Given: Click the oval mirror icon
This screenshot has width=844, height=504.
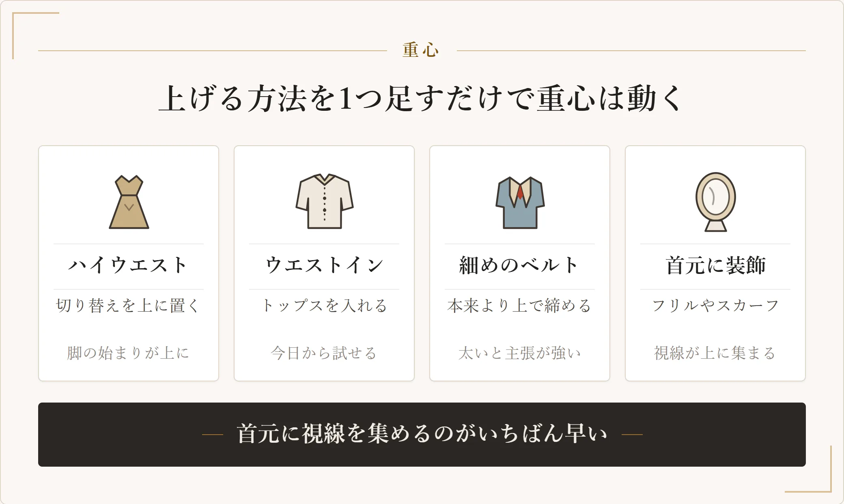Looking at the screenshot, I should (x=715, y=202).
